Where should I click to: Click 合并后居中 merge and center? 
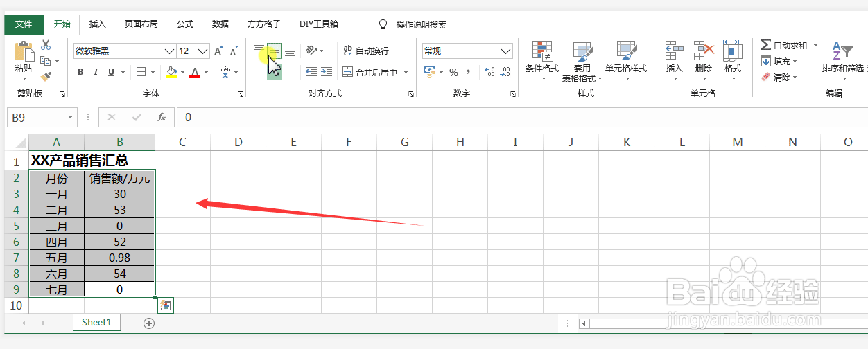point(370,72)
